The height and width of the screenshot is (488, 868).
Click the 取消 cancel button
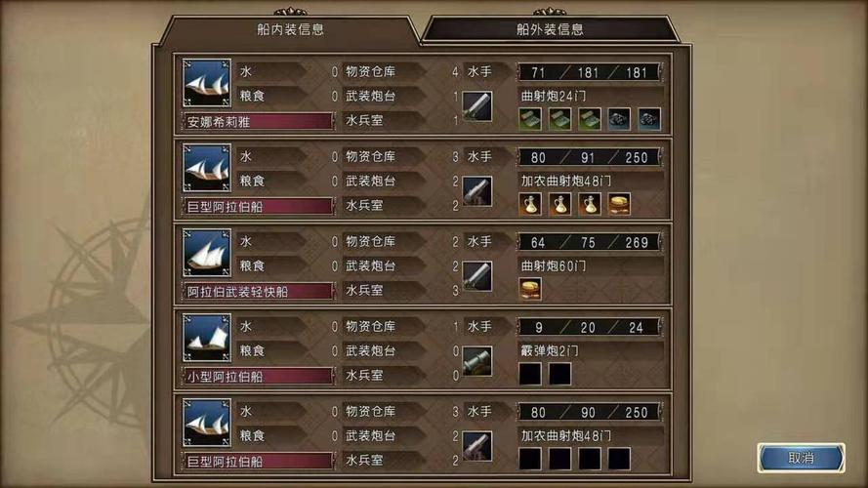[x=801, y=458]
